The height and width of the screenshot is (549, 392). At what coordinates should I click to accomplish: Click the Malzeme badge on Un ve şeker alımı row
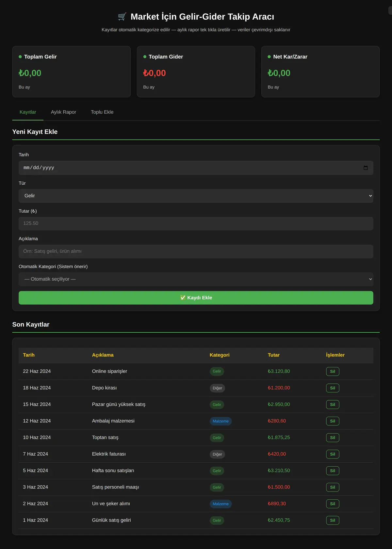(x=220, y=504)
